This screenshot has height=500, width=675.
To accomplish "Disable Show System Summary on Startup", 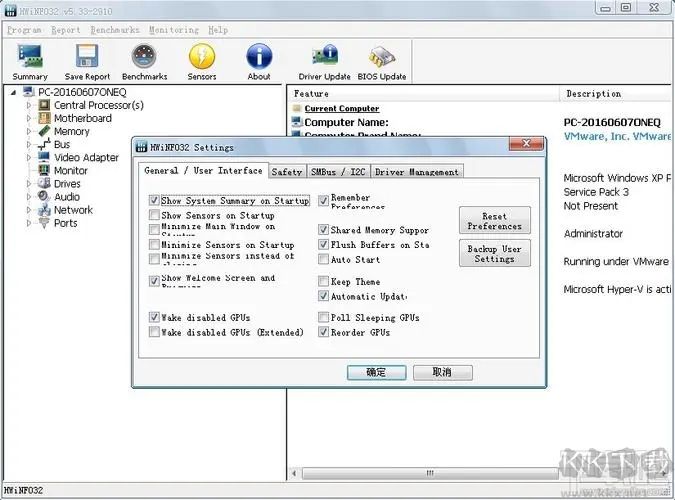I will click(154, 201).
